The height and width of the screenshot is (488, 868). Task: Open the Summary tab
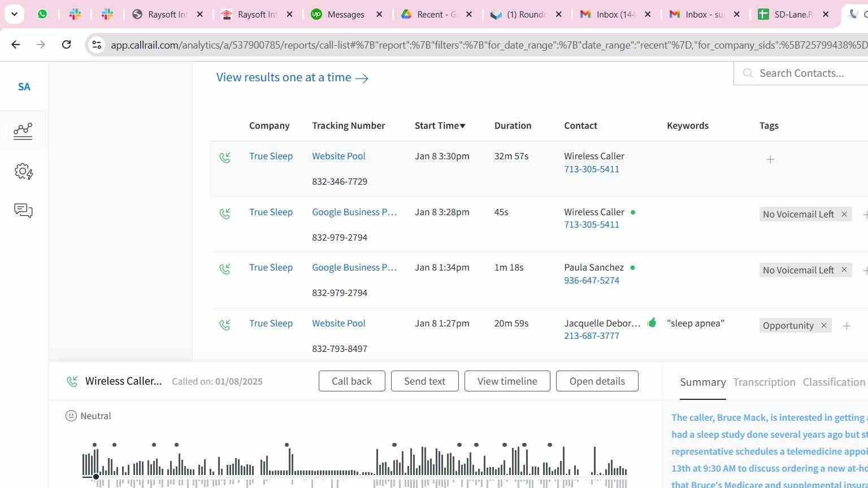702,382
